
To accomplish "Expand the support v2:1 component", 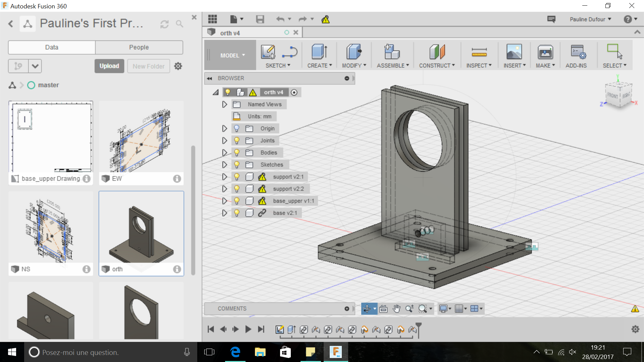I will coord(224,177).
